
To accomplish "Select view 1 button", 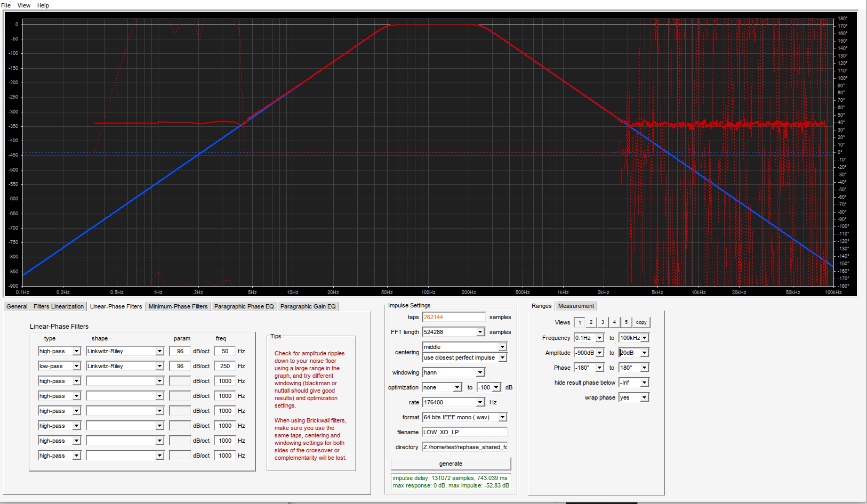I will (x=580, y=322).
